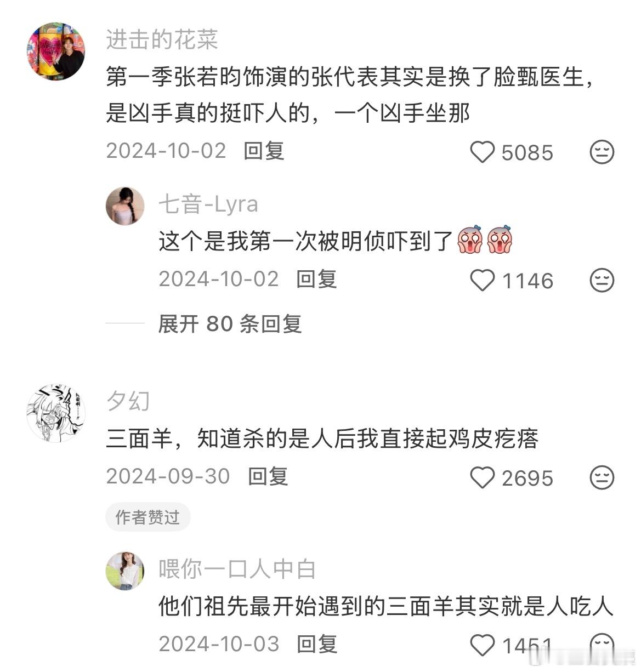Like 夕幻's comment with 2695 likes

tap(483, 477)
